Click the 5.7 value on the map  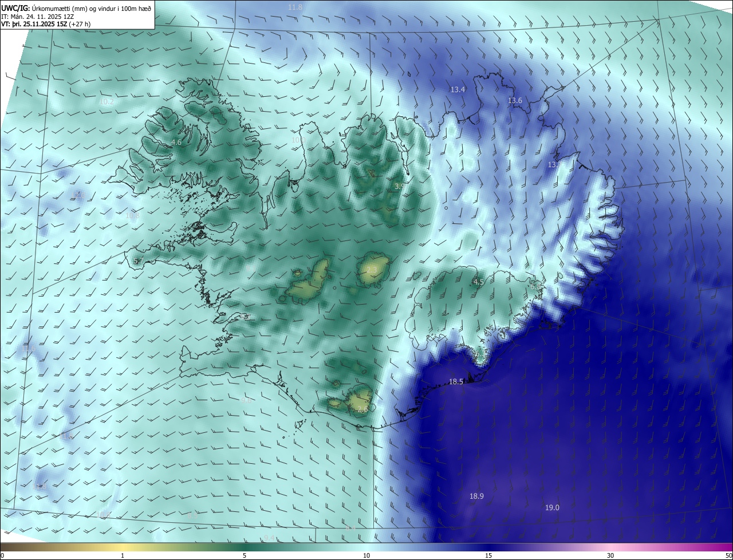pos(138,261)
